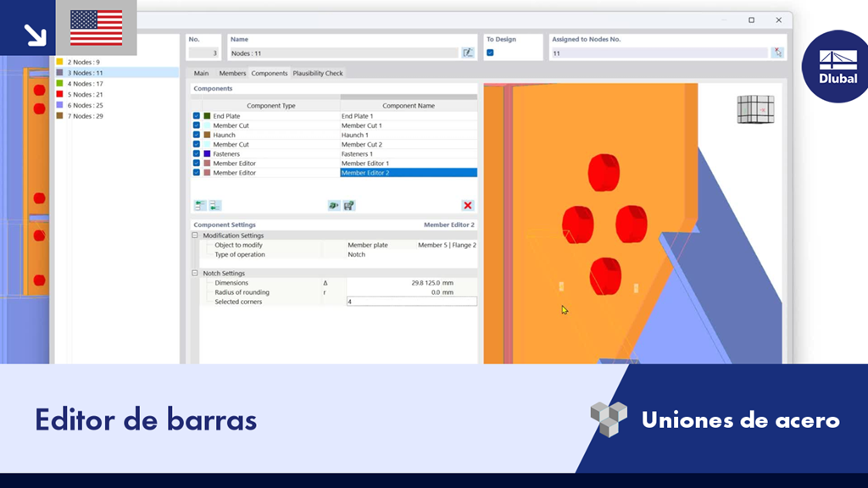868x488 pixels.
Task: Uncheck the Fasteners component checkbox
Action: [x=197, y=153]
